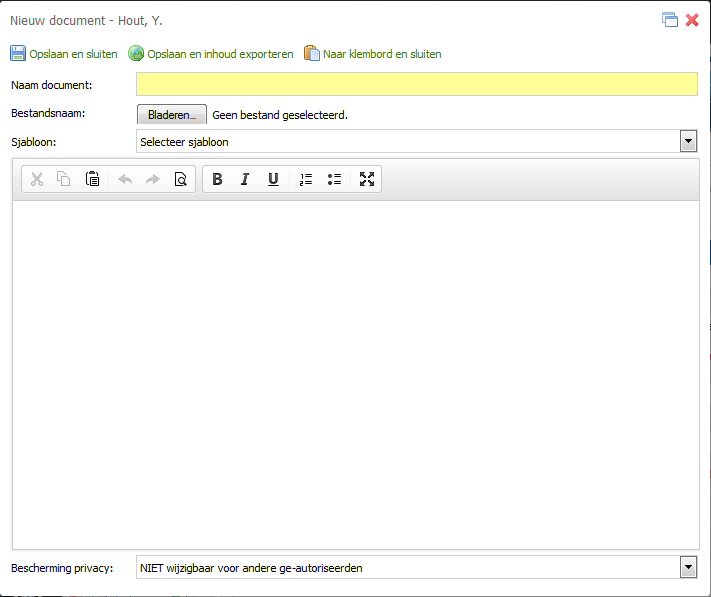Insert a numbered list in the editor

point(306,179)
